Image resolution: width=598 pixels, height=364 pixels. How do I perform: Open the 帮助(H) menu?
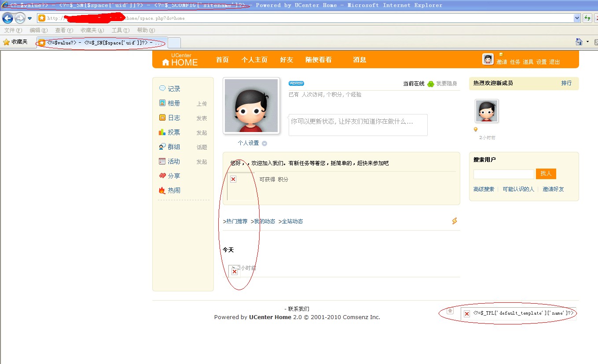pos(146,30)
